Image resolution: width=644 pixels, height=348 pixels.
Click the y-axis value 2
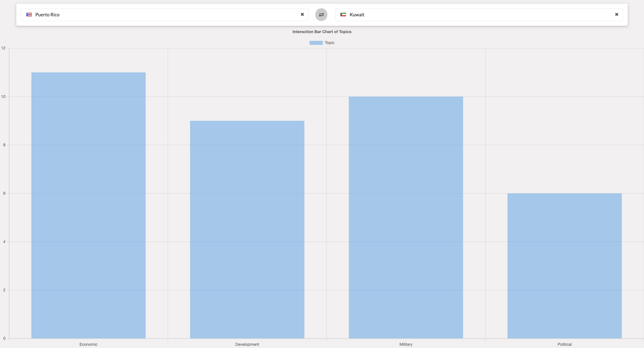click(4, 290)
